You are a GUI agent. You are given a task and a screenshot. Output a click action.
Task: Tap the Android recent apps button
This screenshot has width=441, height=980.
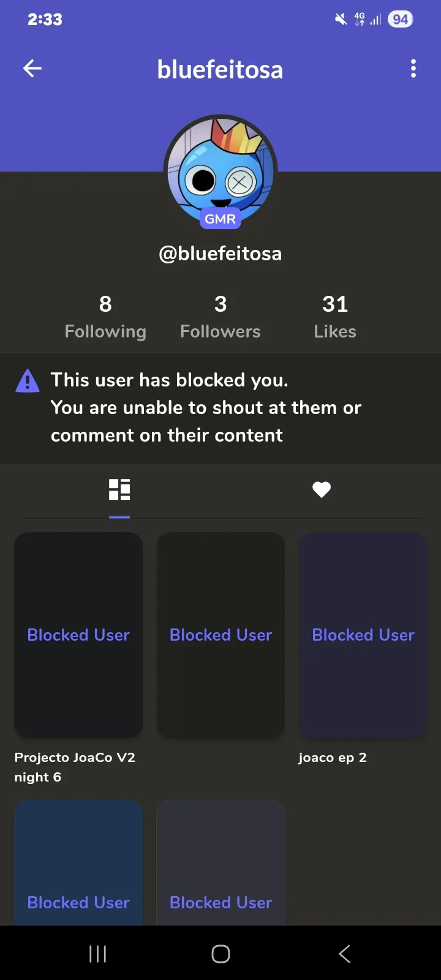click(98, 954)
